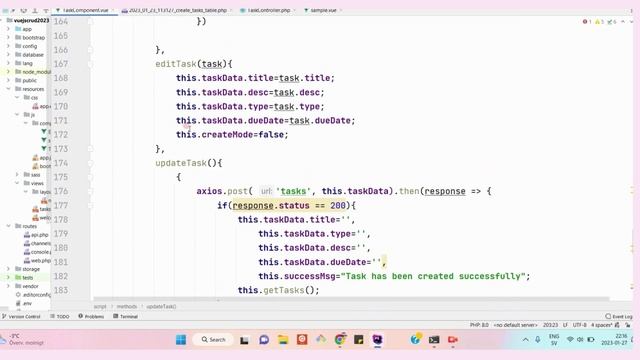Open the Event Log panel

coord(619,316)
